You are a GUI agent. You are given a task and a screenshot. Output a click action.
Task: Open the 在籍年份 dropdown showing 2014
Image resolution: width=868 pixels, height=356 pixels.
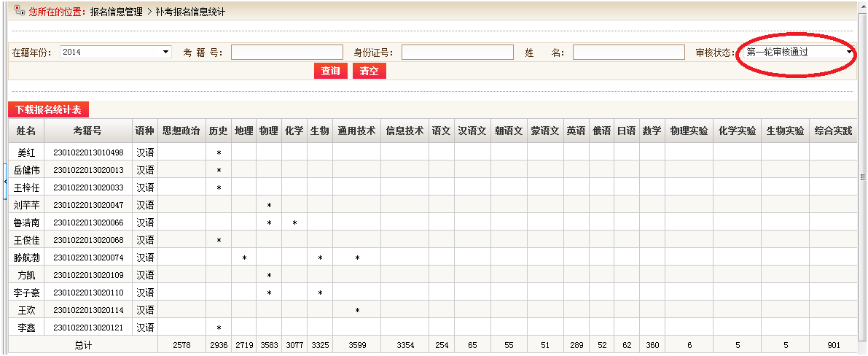coord(115,52)
